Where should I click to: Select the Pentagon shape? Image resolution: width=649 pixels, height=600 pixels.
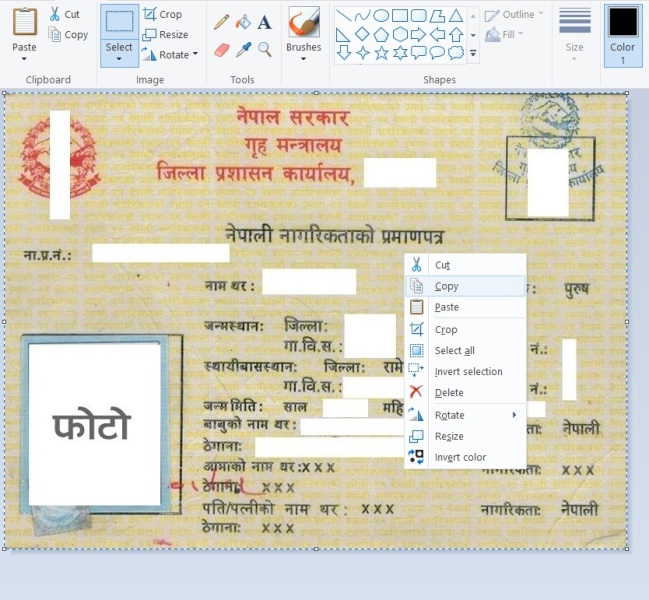pyautogui.click(x=381, y=34)
